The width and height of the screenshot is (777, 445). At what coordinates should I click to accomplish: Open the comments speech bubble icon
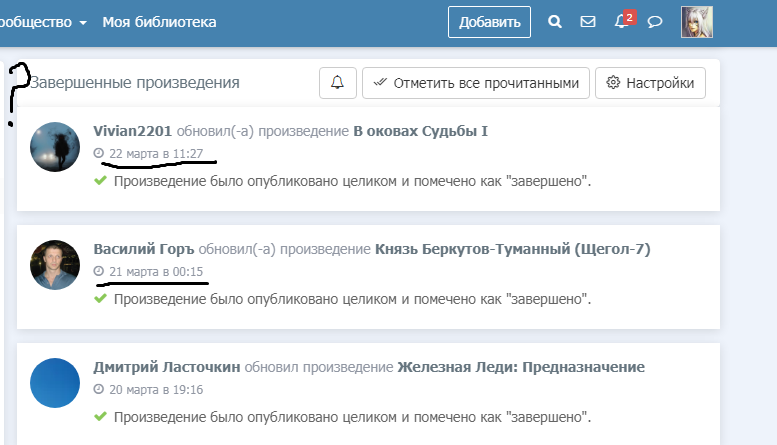click(x=655, y=21)
